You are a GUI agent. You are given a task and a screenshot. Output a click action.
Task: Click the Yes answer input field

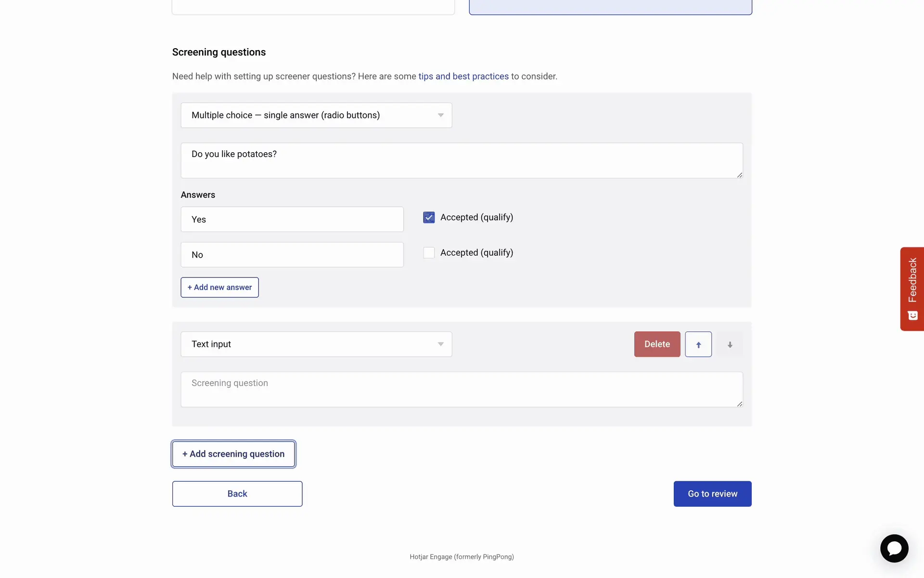tap(292, 220)
